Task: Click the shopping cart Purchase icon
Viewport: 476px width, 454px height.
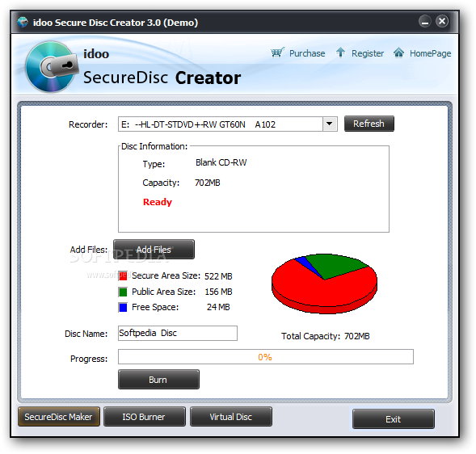Action: pos(277,53)
